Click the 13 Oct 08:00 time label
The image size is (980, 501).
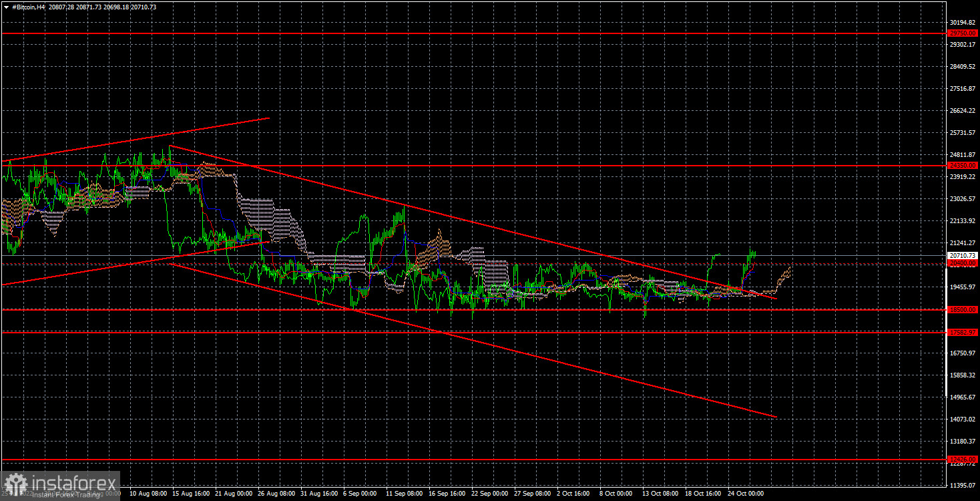pos(661,494)
